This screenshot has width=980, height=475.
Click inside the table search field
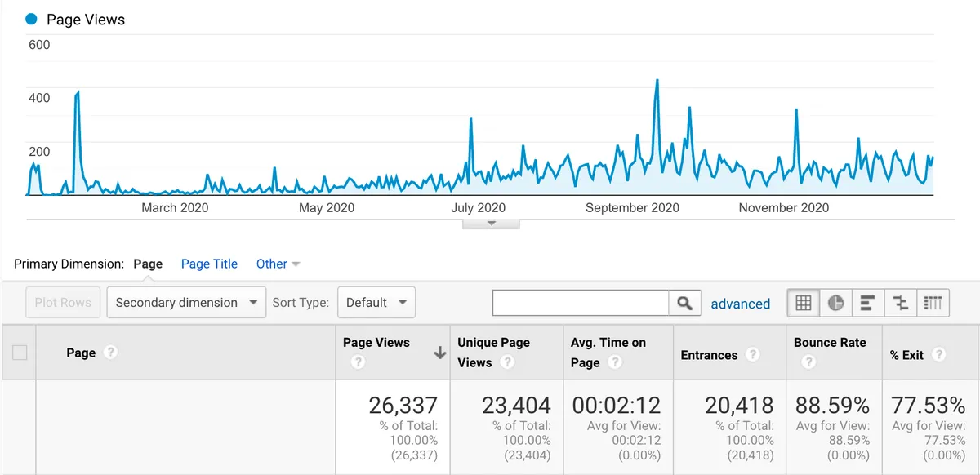[580, 303]
